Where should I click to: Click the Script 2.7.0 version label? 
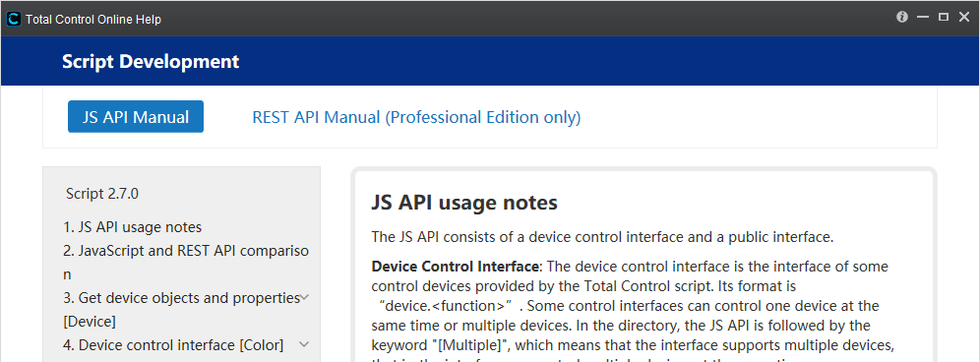pos(102,194)
